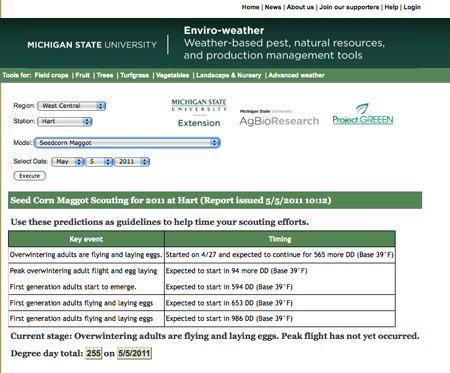Open Landscape & Nursery tools menu

coord(229,75)
